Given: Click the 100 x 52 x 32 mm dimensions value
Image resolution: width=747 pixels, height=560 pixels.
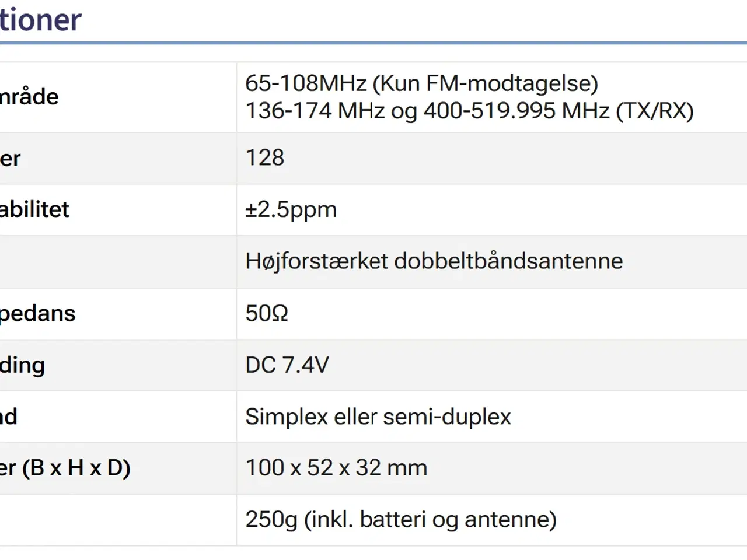Looking at the screenshot, I should click(336, 468).
